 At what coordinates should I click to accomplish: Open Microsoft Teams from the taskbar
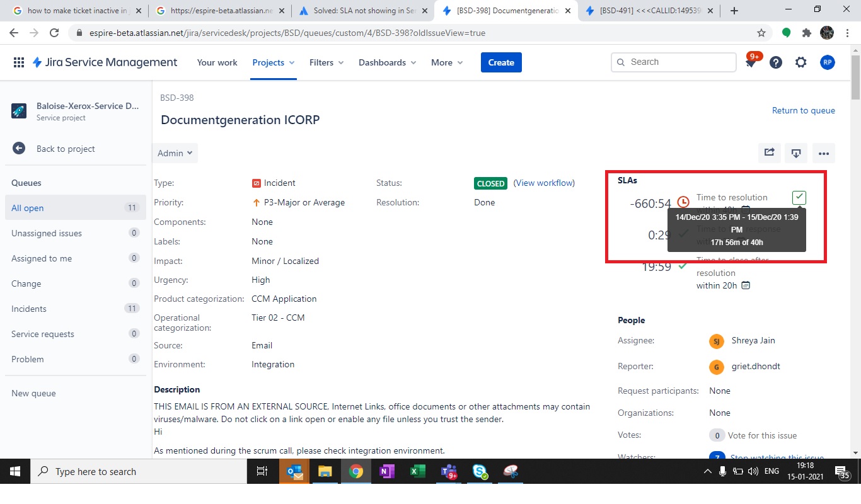point(449,471)
